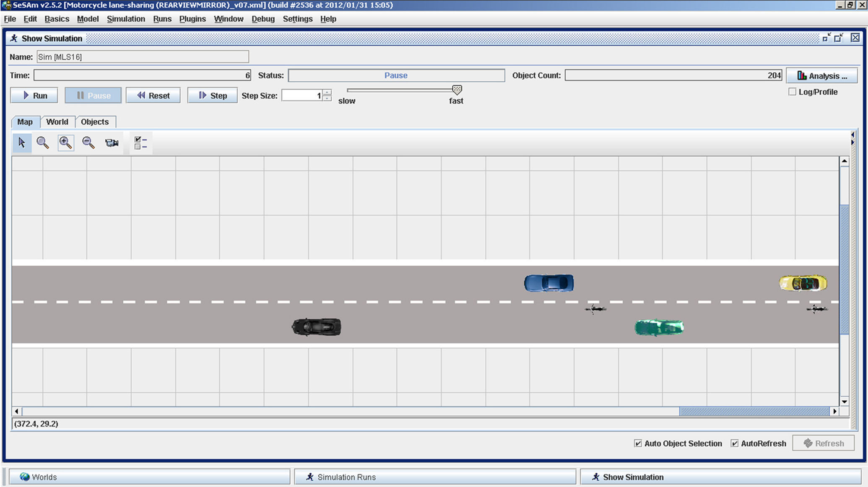Click the horizontal map scrollbar thumb

click(x=754, y=412)
